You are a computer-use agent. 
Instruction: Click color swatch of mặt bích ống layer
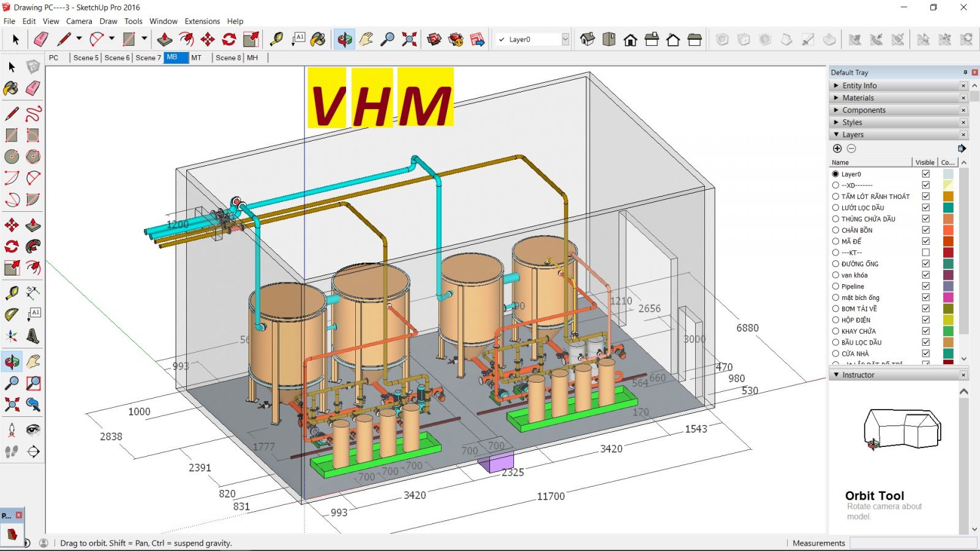click(948, 297)
